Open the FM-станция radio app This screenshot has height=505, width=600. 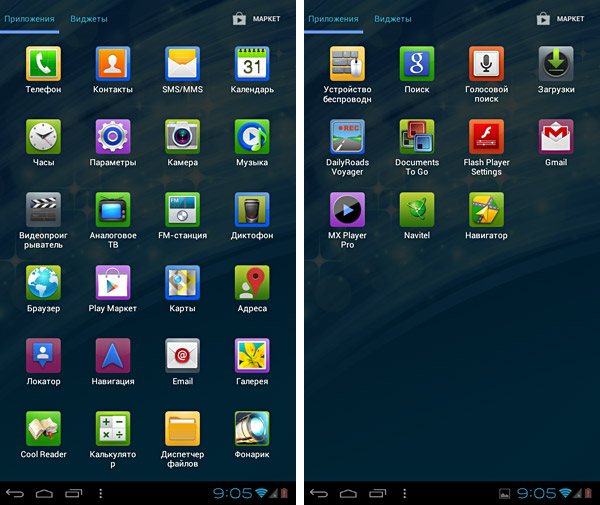click(x=183, y=210)
